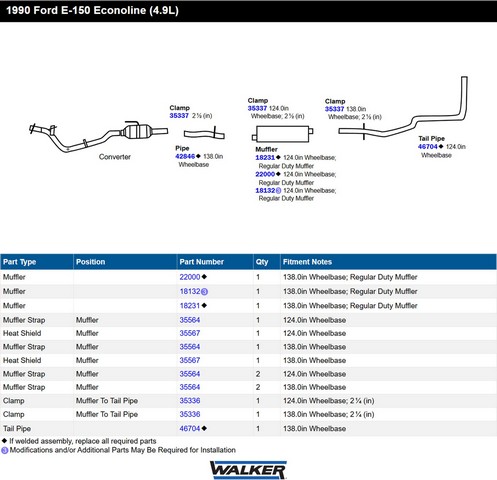The image size is (497, 480).
Task: Click the diamond legend icon for welded assembly
Action: [x=4, y=441]
